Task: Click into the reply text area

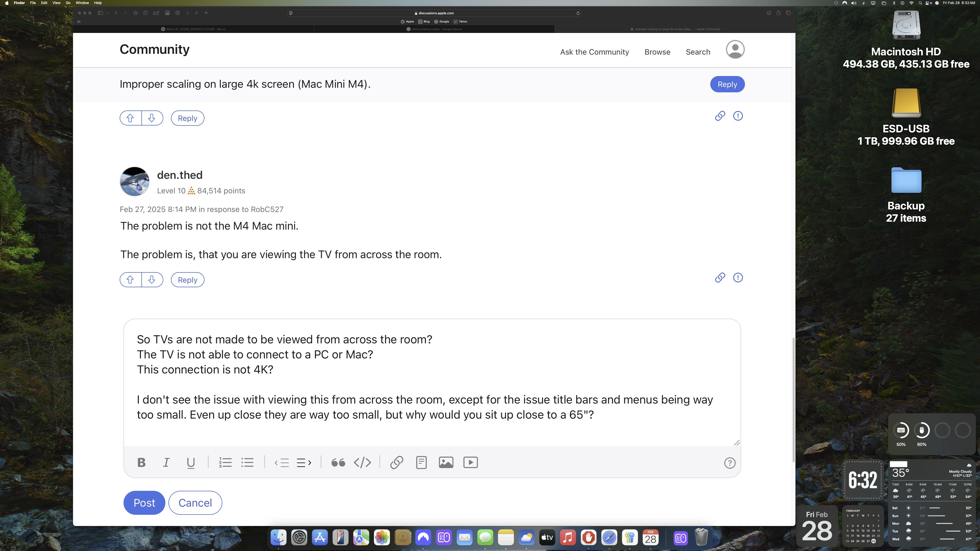Action: pyautogui.click(x=432, y=384)
